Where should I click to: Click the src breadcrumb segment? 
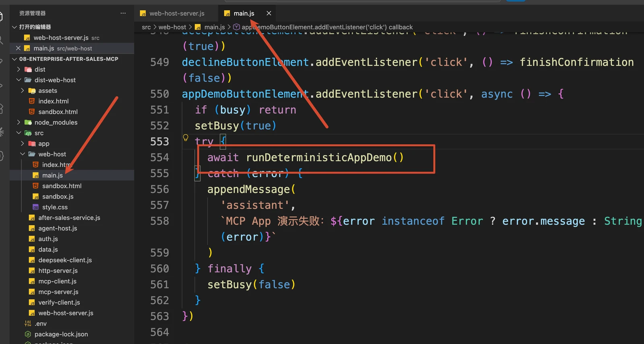(146, 27)
